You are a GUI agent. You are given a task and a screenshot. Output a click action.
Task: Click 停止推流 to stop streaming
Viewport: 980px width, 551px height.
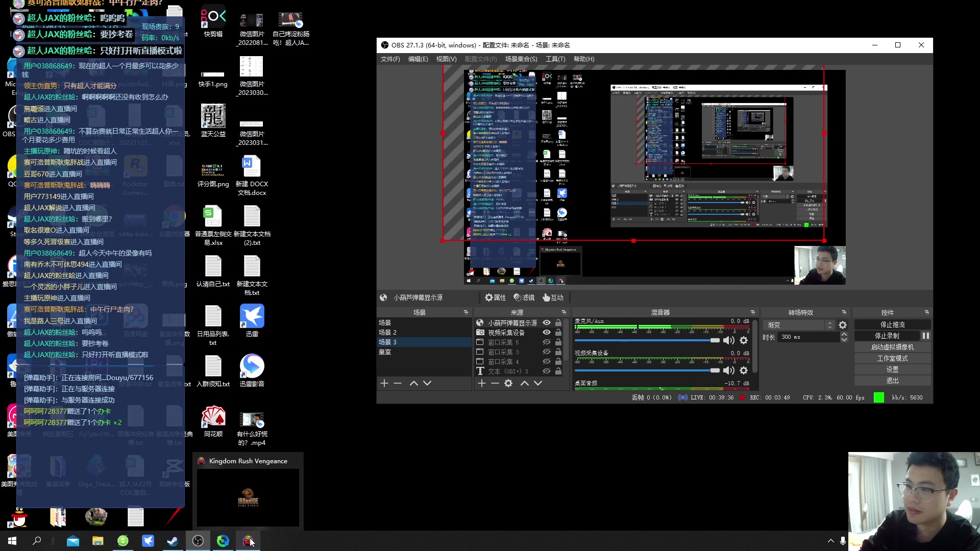pyautogui.click(x=892, y=325)
